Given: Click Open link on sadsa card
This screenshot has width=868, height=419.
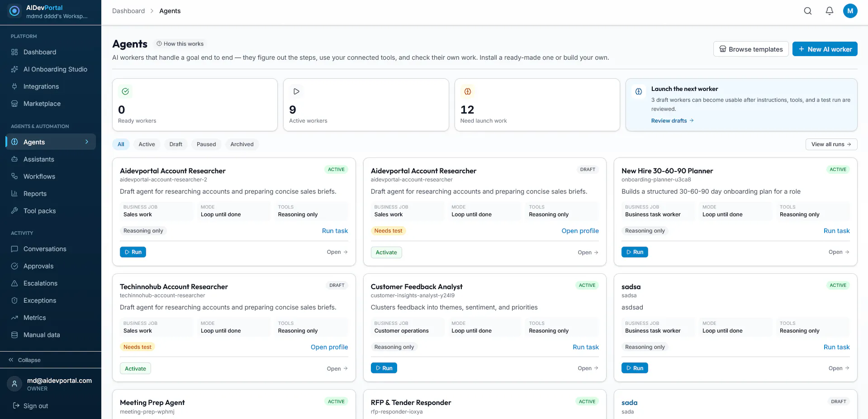Looking at the screenshot, I should pyautogui.click(x=839, y=368).
